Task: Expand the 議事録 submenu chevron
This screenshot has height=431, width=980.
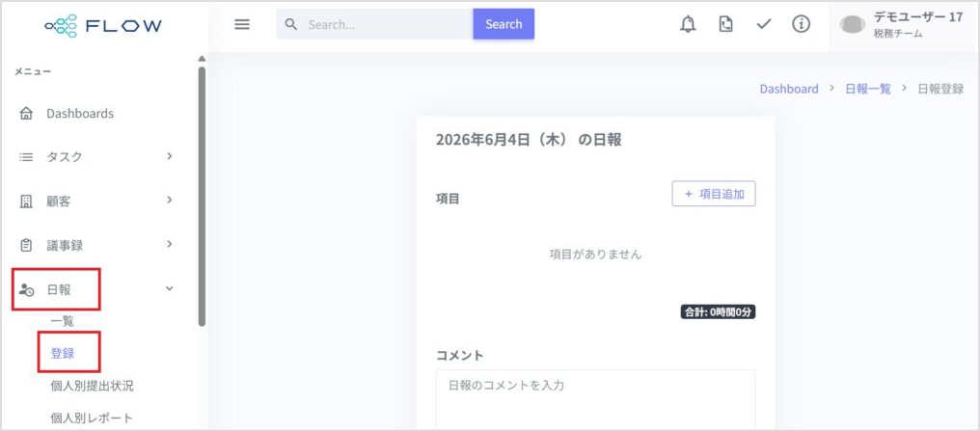Action: [x=170, y=244]
